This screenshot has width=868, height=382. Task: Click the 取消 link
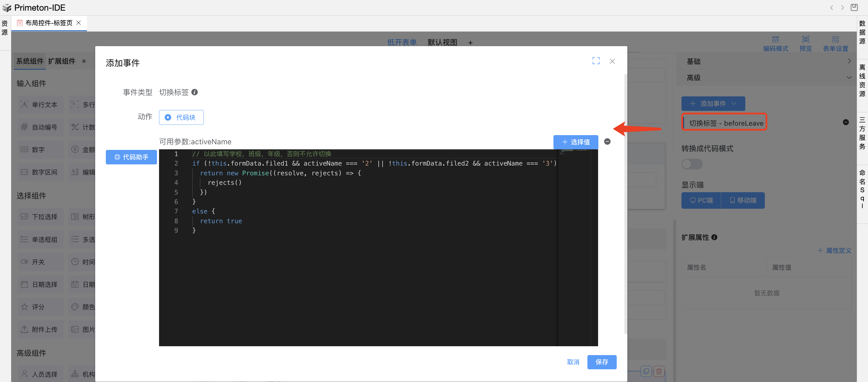click(573, 362)
